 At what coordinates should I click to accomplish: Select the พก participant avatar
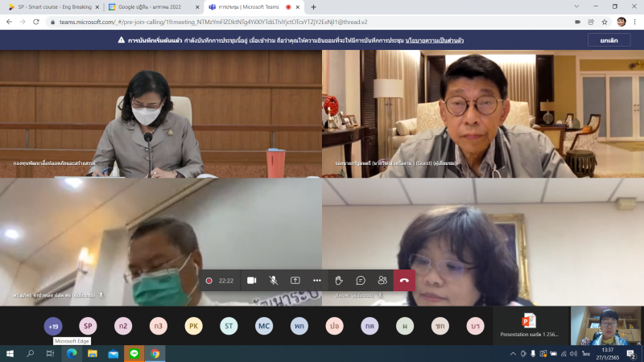pyautogui.click(x=299, y=327)
